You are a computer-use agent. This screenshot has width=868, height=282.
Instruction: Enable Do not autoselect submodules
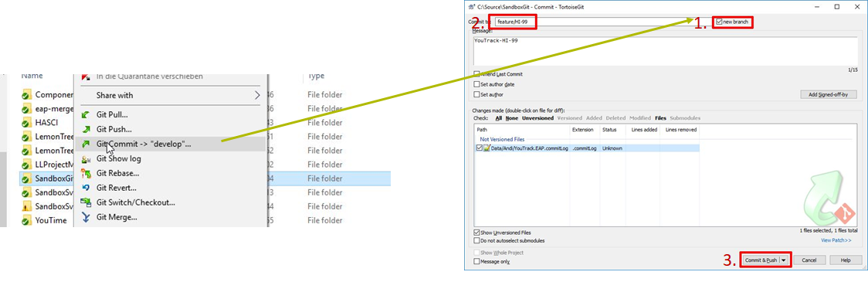(476, 240)
